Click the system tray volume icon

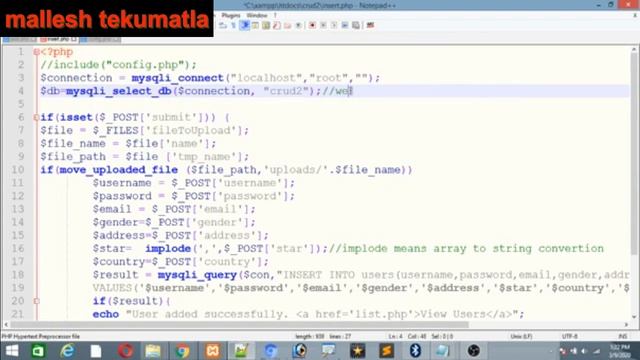584,351
